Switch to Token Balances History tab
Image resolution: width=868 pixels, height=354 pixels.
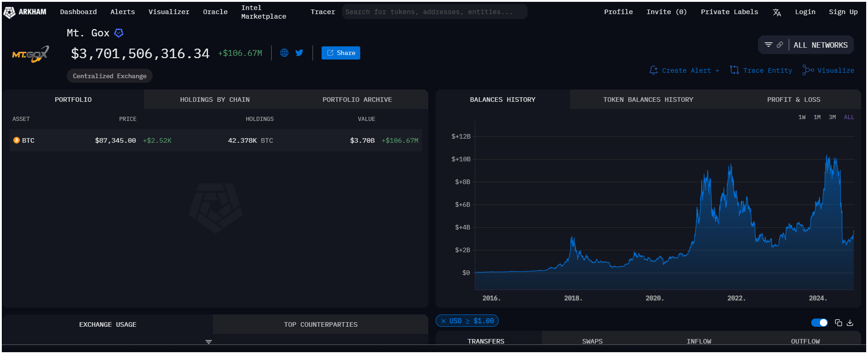click(648, 100)
